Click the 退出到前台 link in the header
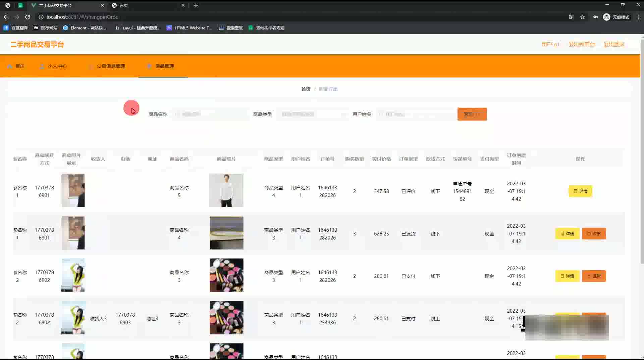The image size is (644, 360). pos(581,44)
